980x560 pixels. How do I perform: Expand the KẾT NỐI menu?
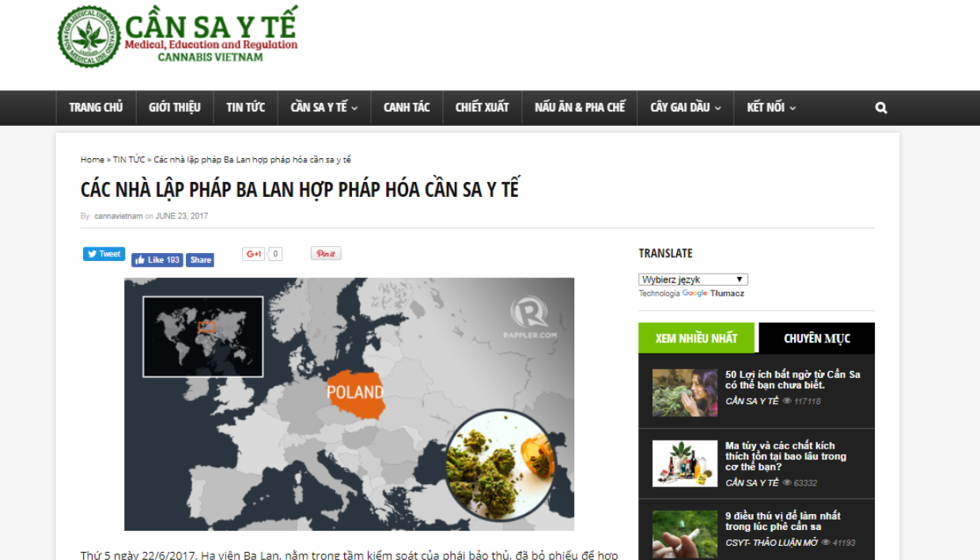point(770,108)
